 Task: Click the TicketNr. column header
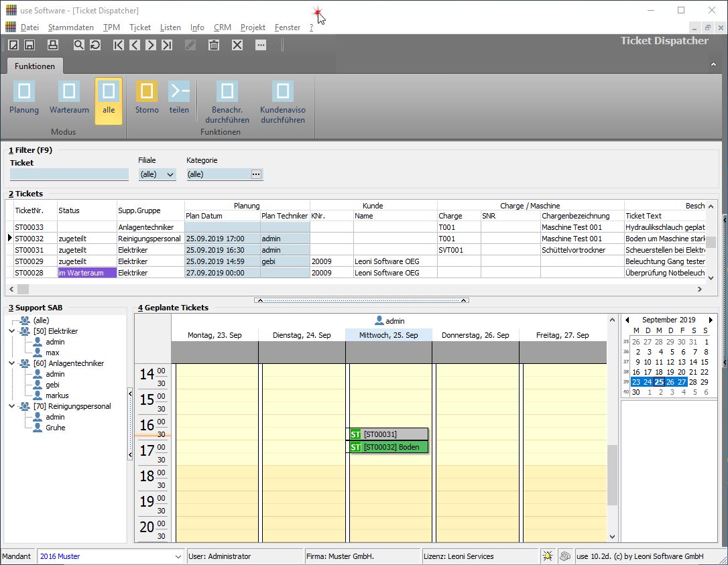point(36,210)
